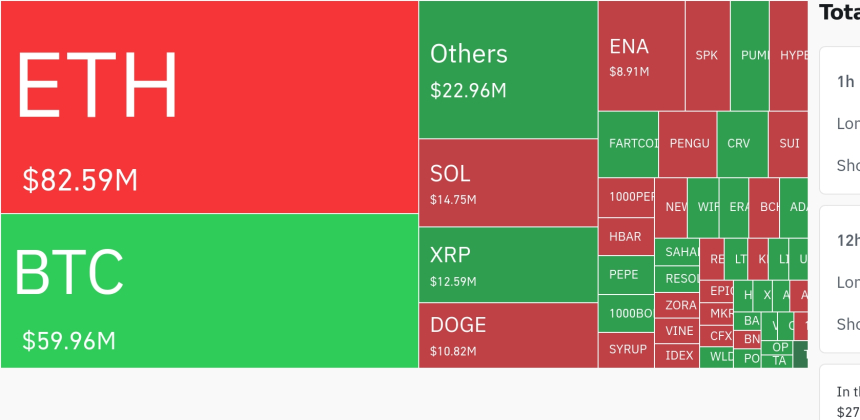
Task: Select the green FARTCOIN tile
Action: (628, 144)
